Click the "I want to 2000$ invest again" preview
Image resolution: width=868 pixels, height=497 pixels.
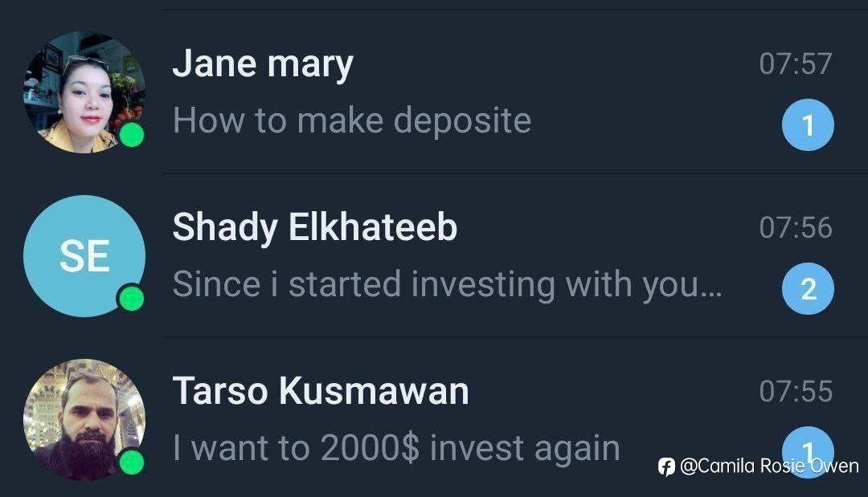396,448
